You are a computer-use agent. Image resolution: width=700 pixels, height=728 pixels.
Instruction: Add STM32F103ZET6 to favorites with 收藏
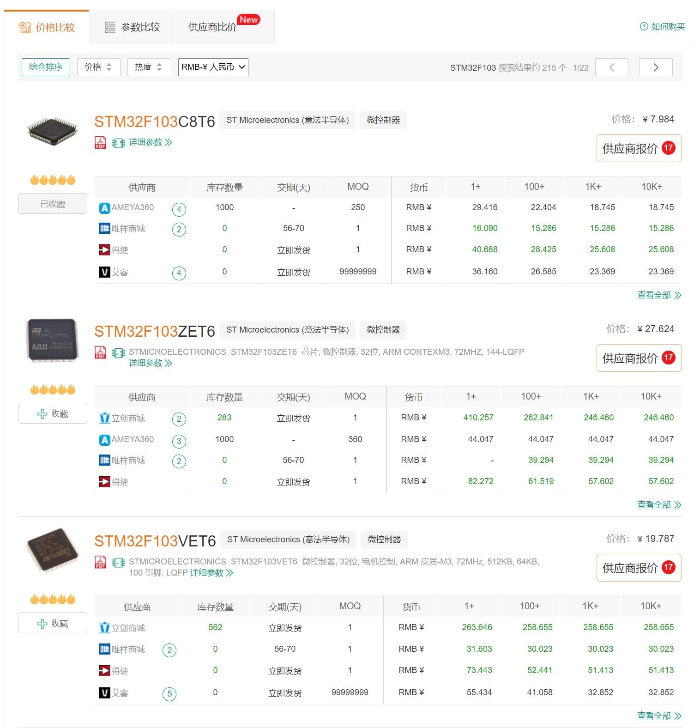[53, 413]
